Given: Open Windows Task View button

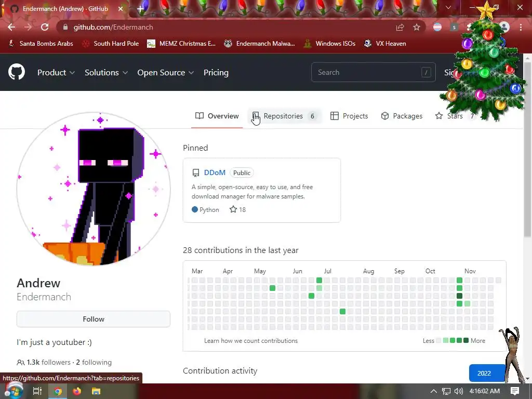Looking at the screenshot, I should point(37,391).
